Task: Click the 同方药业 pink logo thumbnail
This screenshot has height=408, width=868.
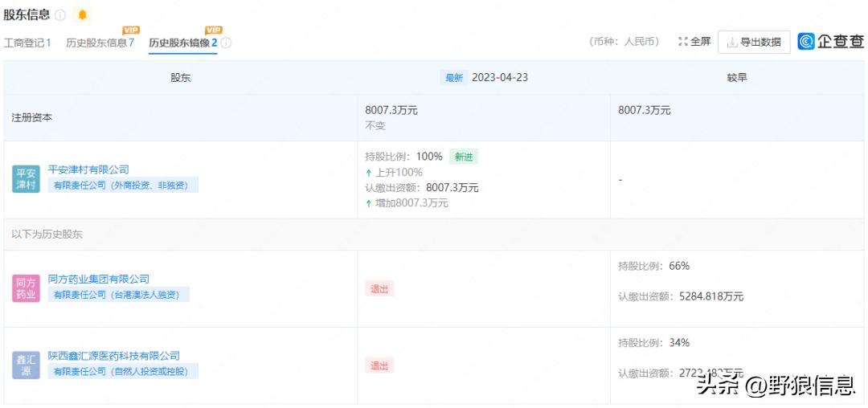Action: [x=26, y=288]
